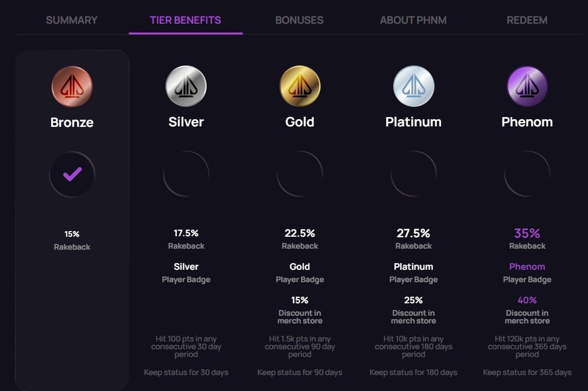Viewport: 588px width, 391px height.
Task: Click the 35% Rakeback text under Phenom
Action: (x=527, y=233)
